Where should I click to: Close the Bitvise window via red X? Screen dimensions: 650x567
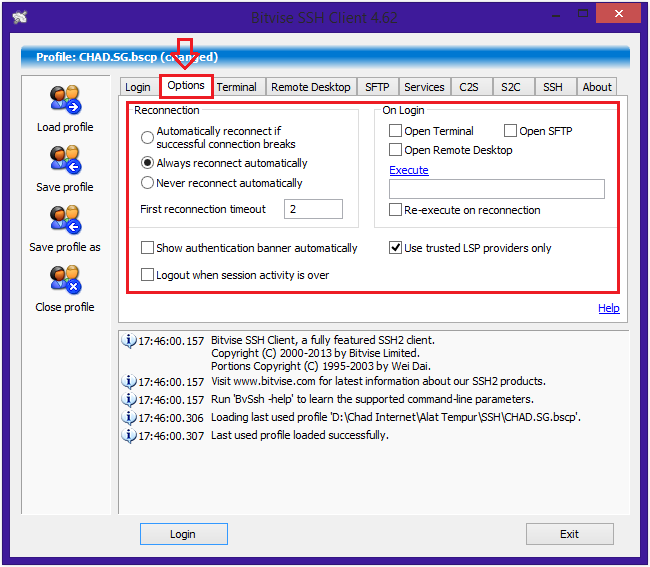(618, 14)
